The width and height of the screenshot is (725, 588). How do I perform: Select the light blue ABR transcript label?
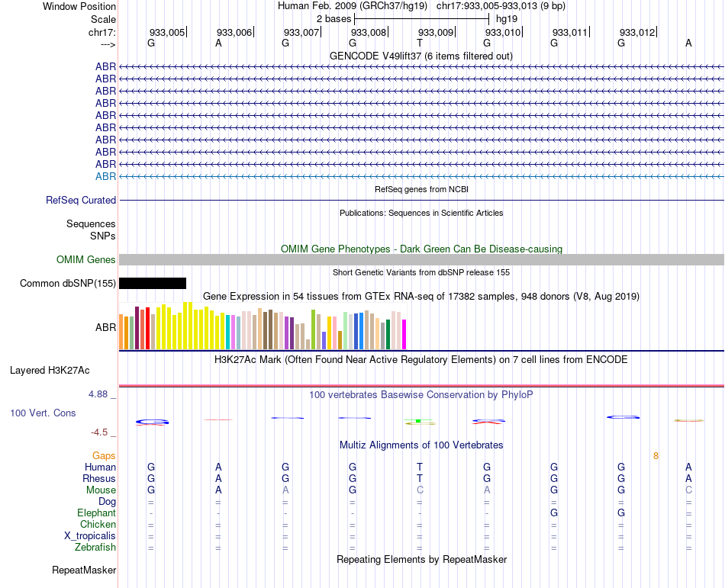105,176
